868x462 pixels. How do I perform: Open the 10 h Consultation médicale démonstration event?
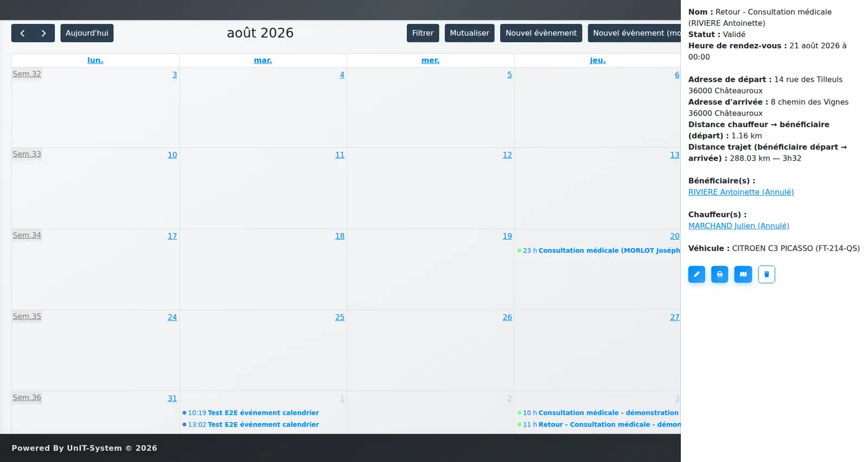point(598,413)
